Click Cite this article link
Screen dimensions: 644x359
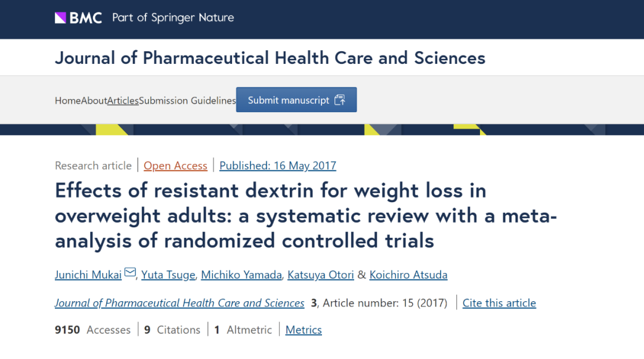499,303
